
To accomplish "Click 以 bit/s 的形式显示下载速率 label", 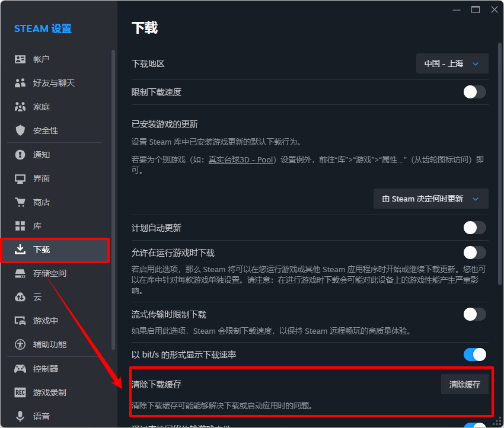I will click(184, 354).
